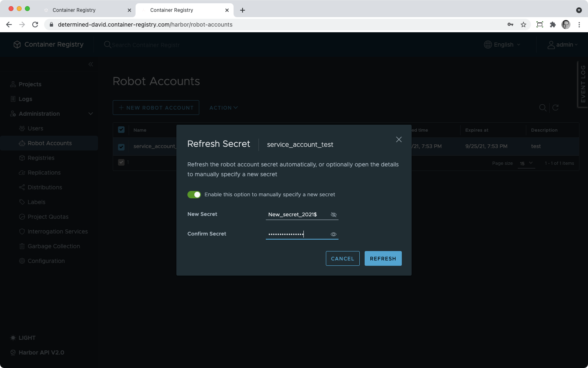Click the table refresh icon
Viewport: 588px width, 368px height.
coord(555,108)
